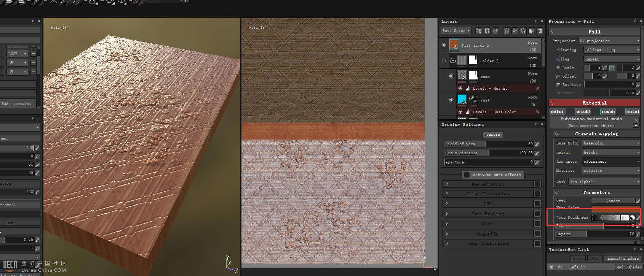The height and width of the screenshot is (276, 644).
Task: Click the Random seed button
Action: (x=613, y=201)
